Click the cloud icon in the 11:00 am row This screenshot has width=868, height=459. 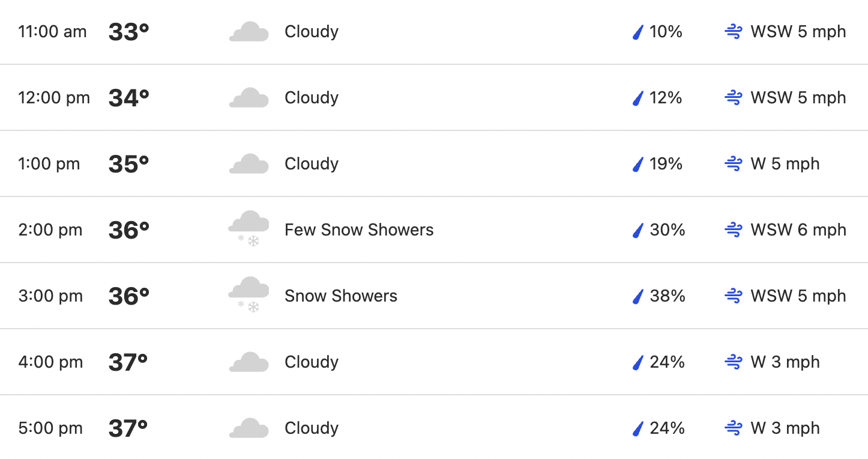pos(249,32)
